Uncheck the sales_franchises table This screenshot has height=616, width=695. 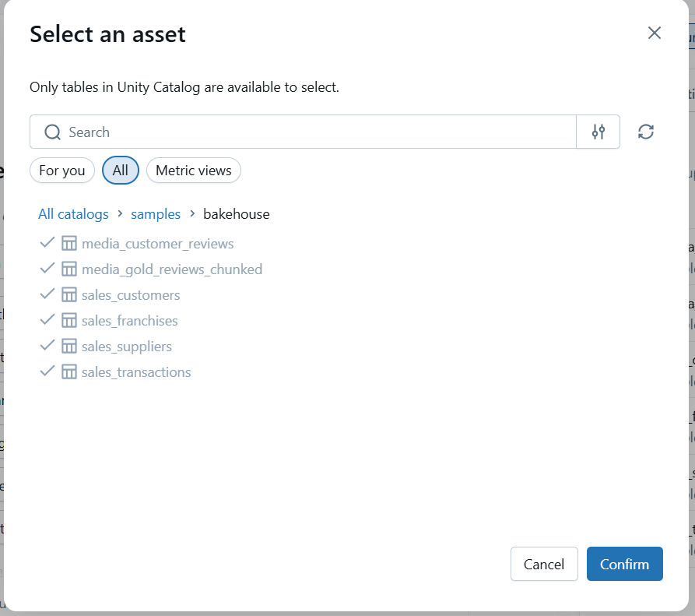(x=47, y=320)
